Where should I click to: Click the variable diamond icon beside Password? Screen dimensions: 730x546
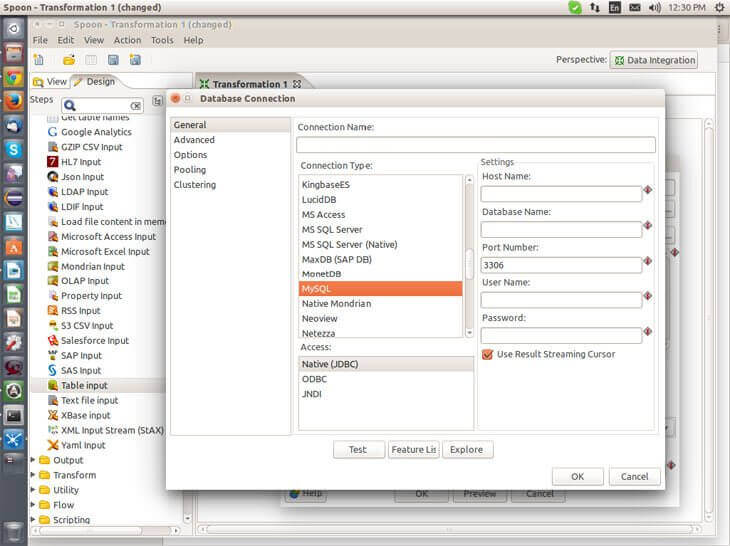[648, 331]
